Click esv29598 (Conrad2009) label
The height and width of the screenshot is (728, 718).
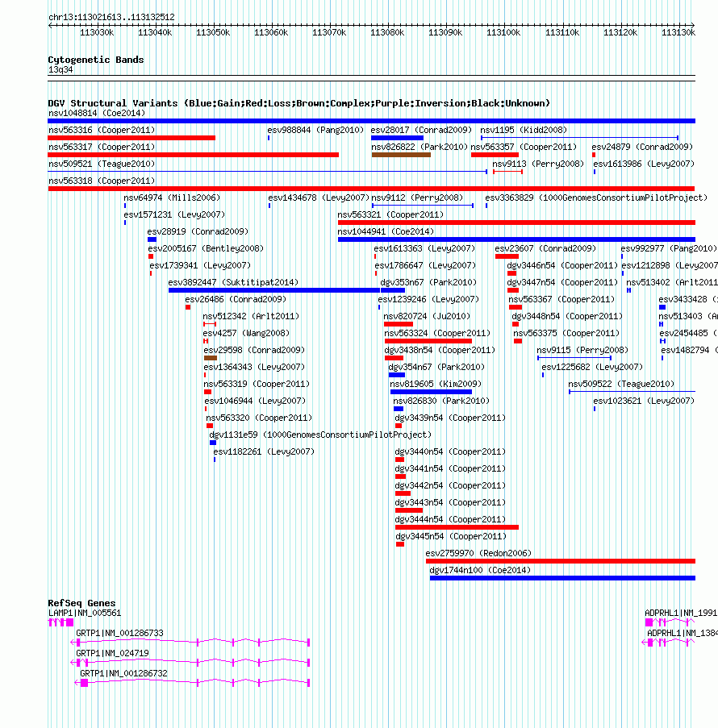(x=254, y=350)
